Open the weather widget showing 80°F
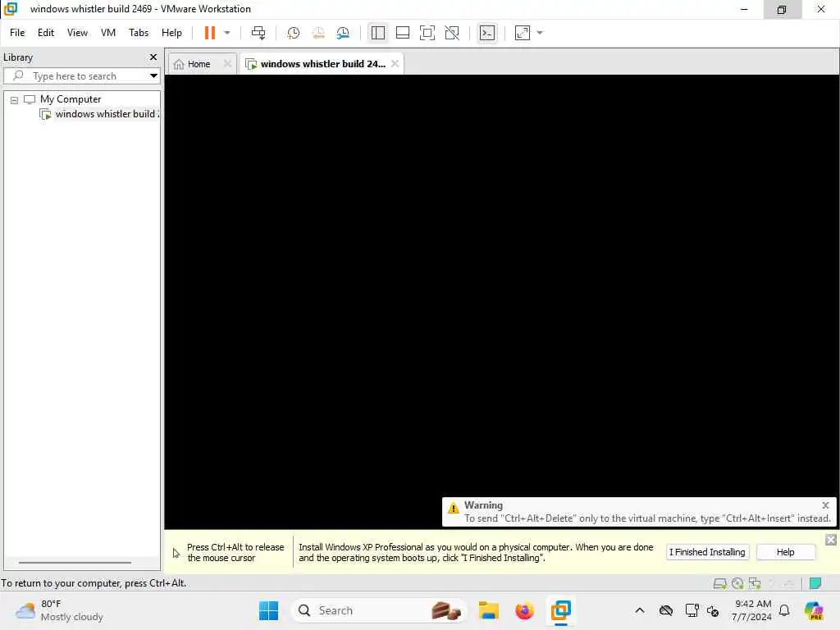Viewport: 840px width, 630px height. (x=59, y=610)
